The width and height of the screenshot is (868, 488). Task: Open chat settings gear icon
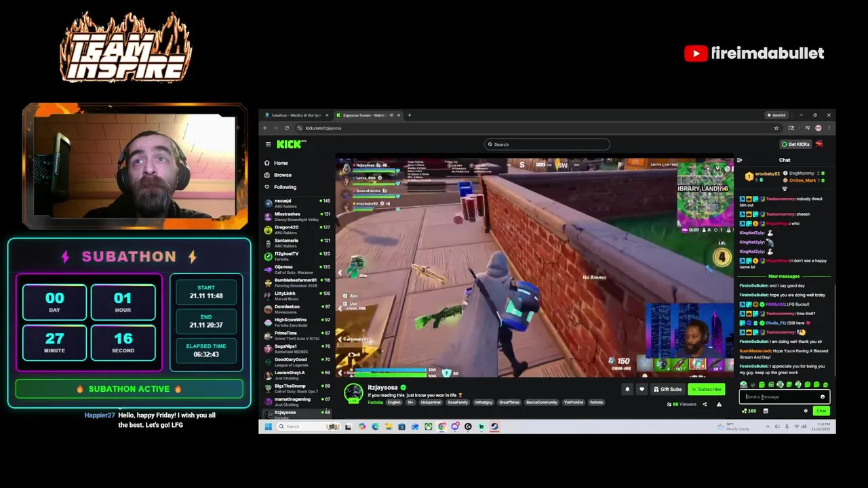806,411
